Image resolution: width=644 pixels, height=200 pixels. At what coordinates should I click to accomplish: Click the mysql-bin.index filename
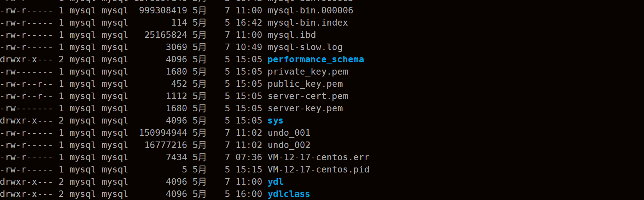(307, 23)
